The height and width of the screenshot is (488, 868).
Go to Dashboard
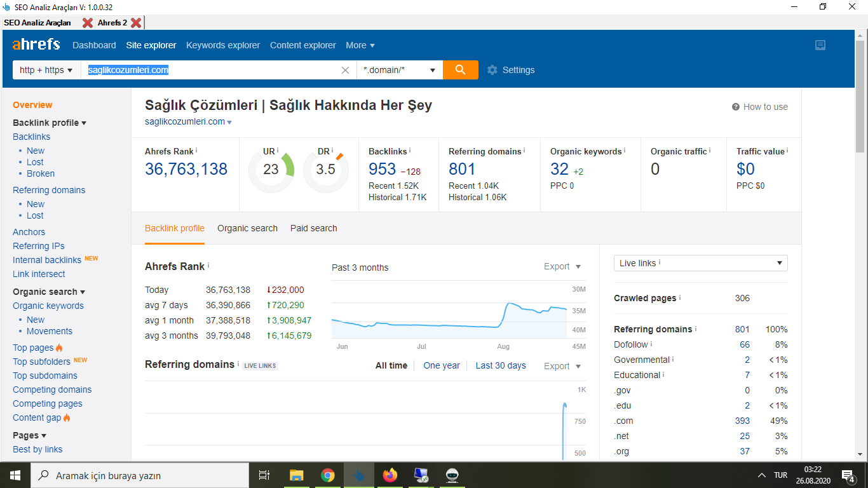94,45
